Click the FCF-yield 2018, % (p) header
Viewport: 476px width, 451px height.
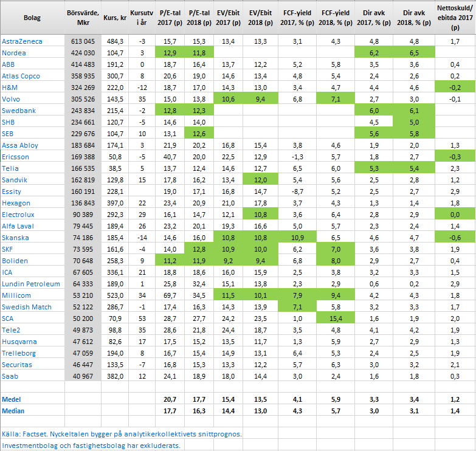tap(336, 18)
